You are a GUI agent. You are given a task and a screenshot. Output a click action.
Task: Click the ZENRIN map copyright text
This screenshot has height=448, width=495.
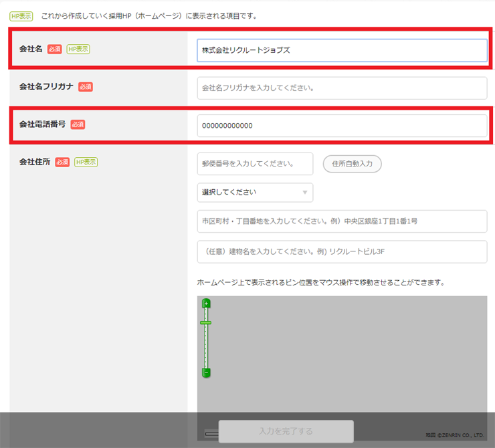tap(454, 435)
